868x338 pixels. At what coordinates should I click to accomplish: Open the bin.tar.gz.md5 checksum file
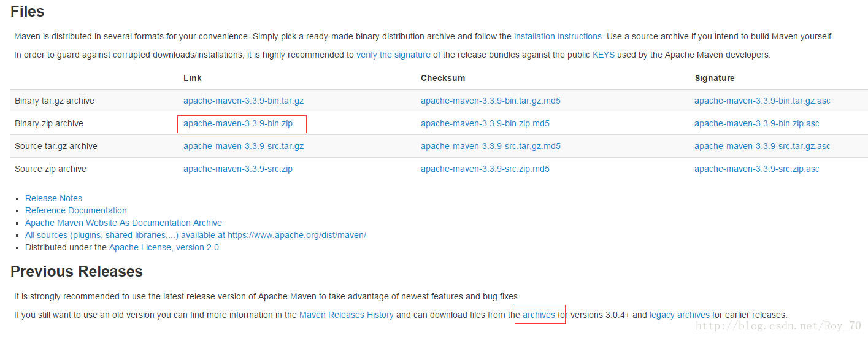(x=490, y=101)
